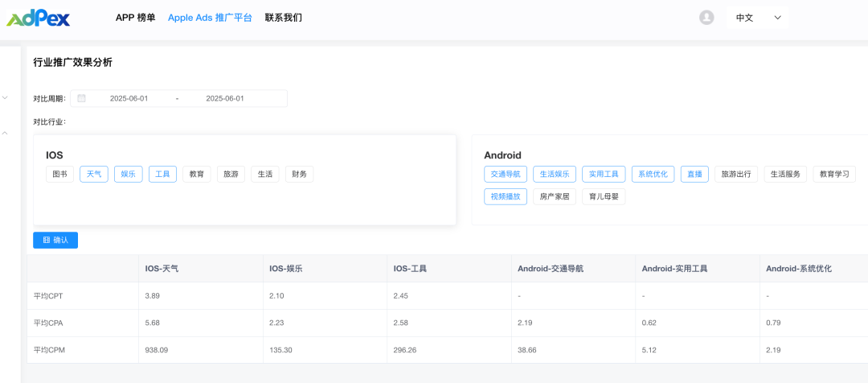Viewport: 868px width, 383px height.
Task: Go to Apple Ads 推广平台 tab
Action: [x=210, y=18]
